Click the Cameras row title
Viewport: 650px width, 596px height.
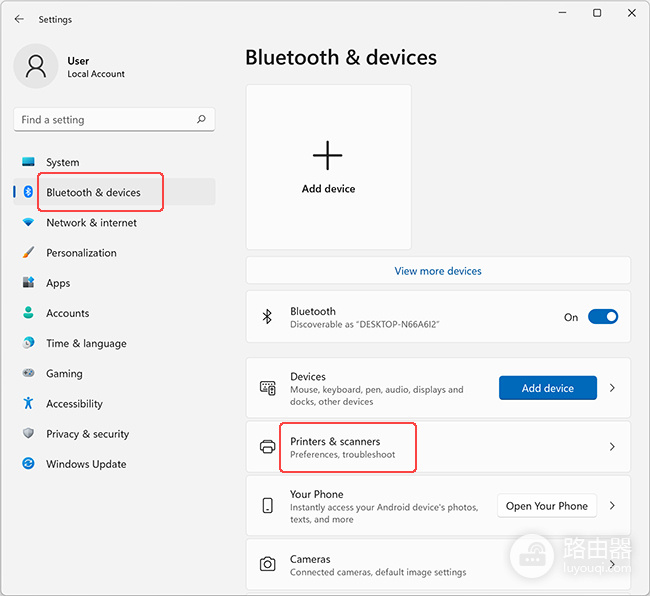click(310, 559)
